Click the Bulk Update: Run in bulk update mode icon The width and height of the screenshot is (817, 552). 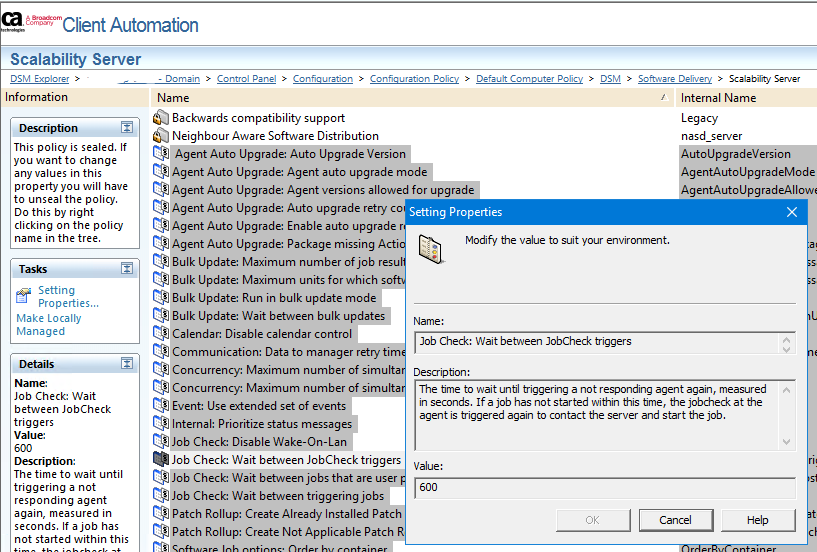tap(161, 298)
